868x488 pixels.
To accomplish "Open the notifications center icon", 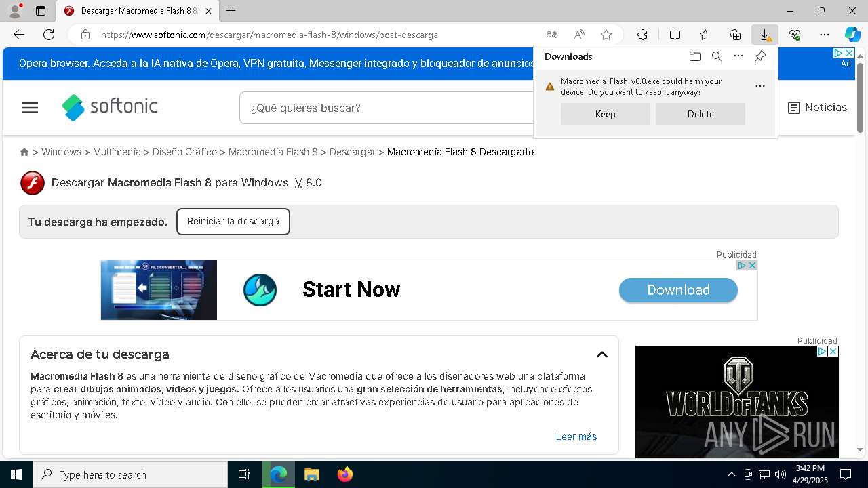I will click(846, 474).
